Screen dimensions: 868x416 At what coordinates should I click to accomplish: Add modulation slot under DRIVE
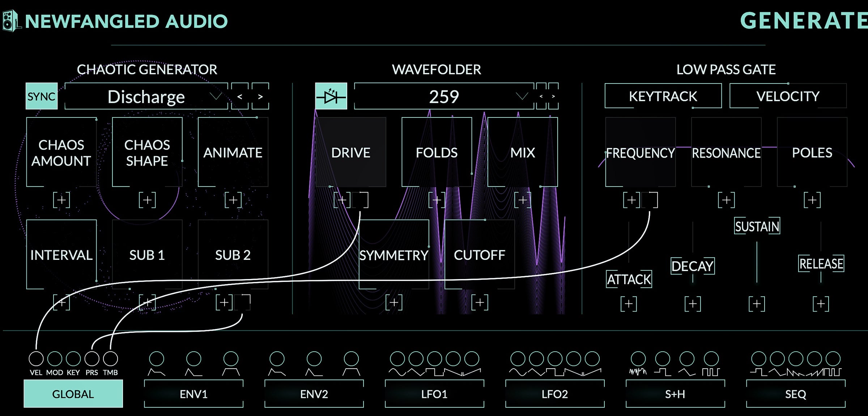[x=342, y=200]
